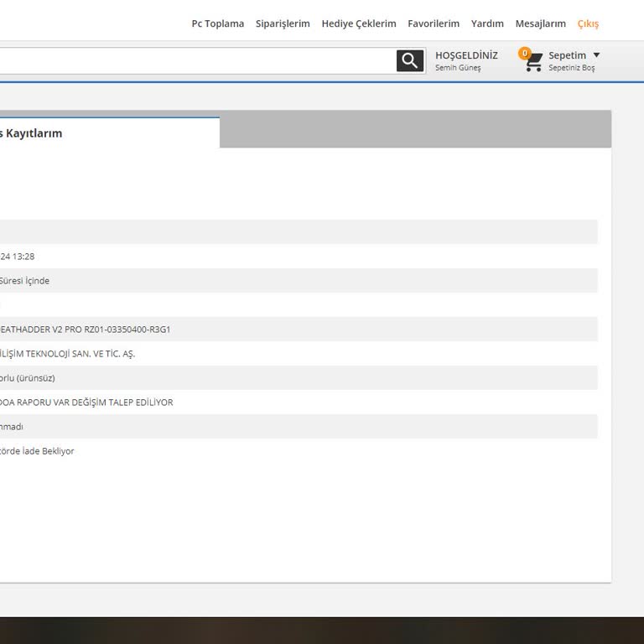
Task: Select 'OA RAPORU VAR DEĞİŞİM TALEP EDİLİYOR' text
Action: point(86,402)
